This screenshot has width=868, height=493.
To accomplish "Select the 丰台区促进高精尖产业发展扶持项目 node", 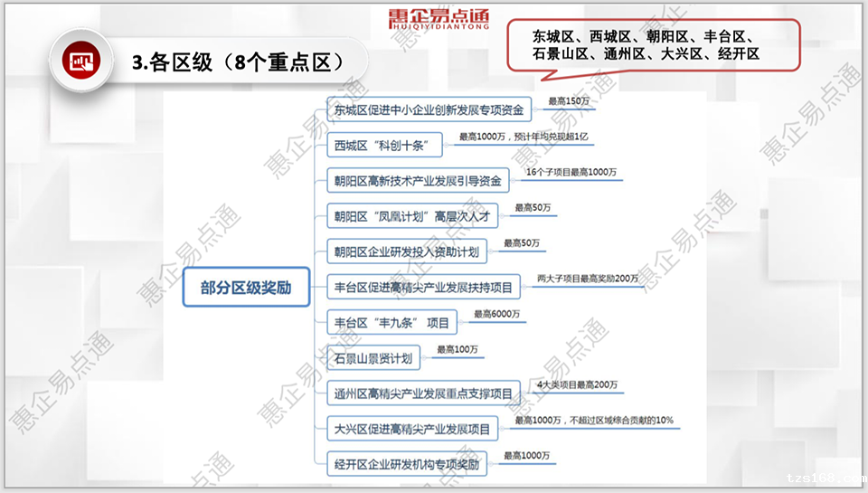I will (423, 288).
